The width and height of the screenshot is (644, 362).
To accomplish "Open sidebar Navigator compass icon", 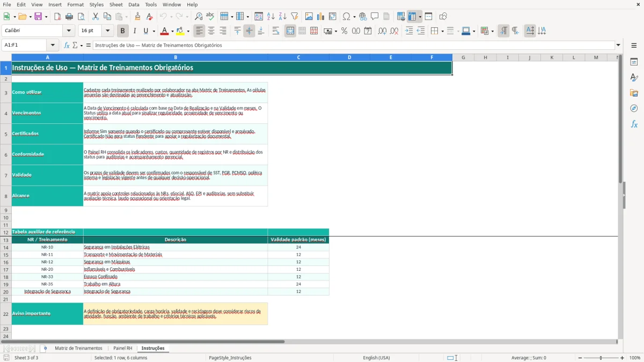I will point(634,108).
